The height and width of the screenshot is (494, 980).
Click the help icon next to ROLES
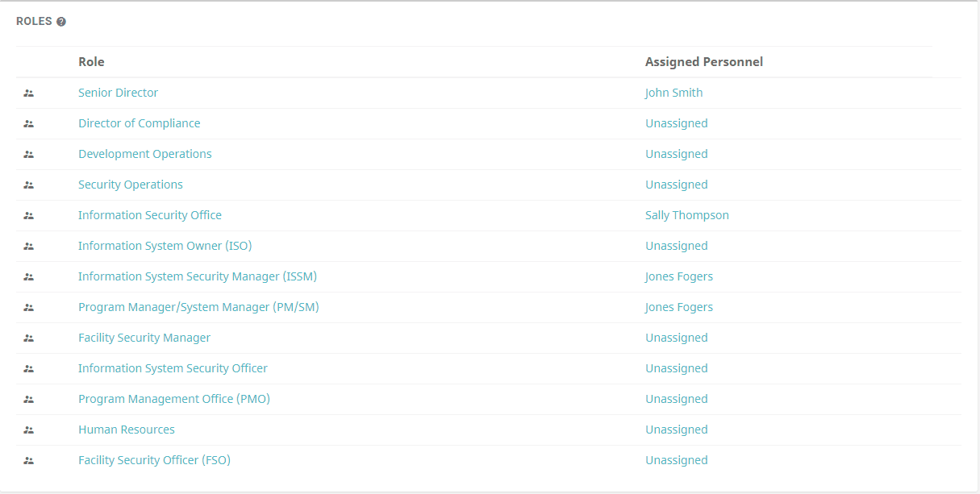61,22
